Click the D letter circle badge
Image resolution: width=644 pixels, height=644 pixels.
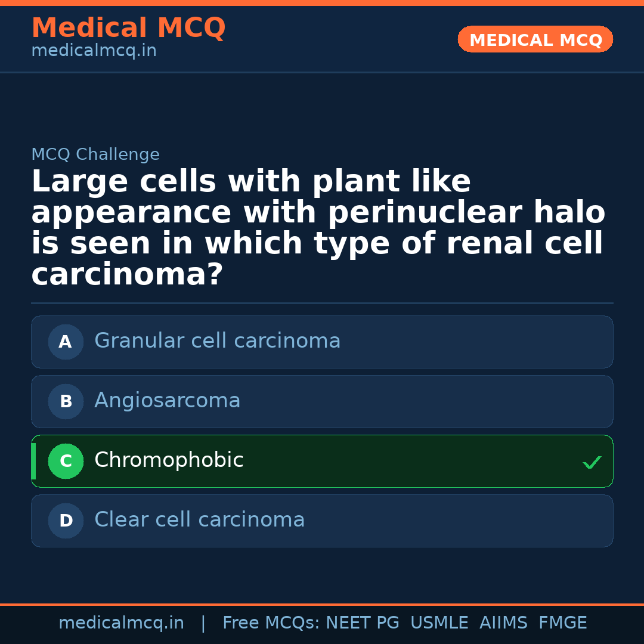click(66, 521)
